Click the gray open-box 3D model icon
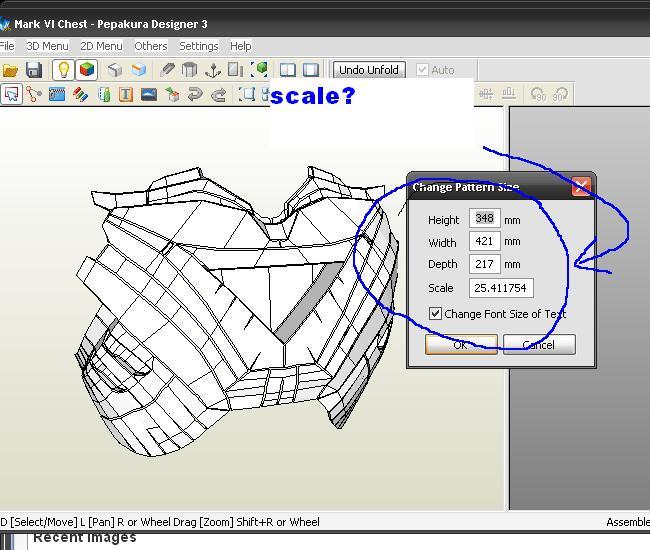 click(x=115, y=70)
